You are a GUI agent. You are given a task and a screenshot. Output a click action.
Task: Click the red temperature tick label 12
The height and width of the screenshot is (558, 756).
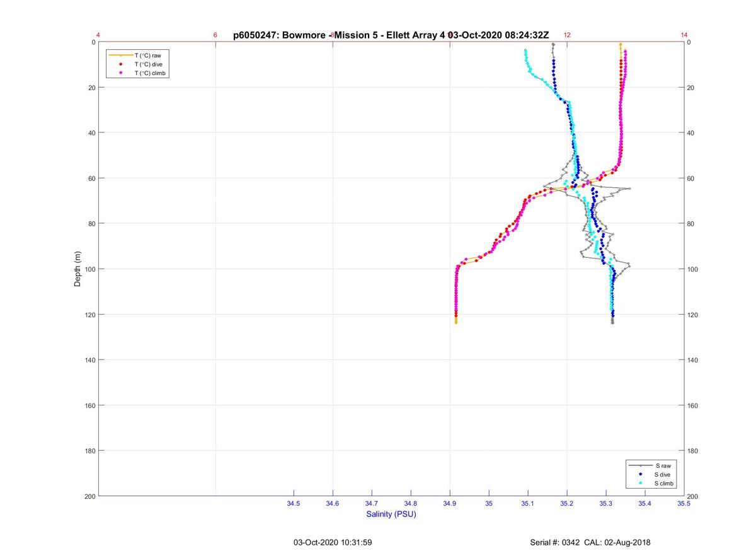click(567, 35)
